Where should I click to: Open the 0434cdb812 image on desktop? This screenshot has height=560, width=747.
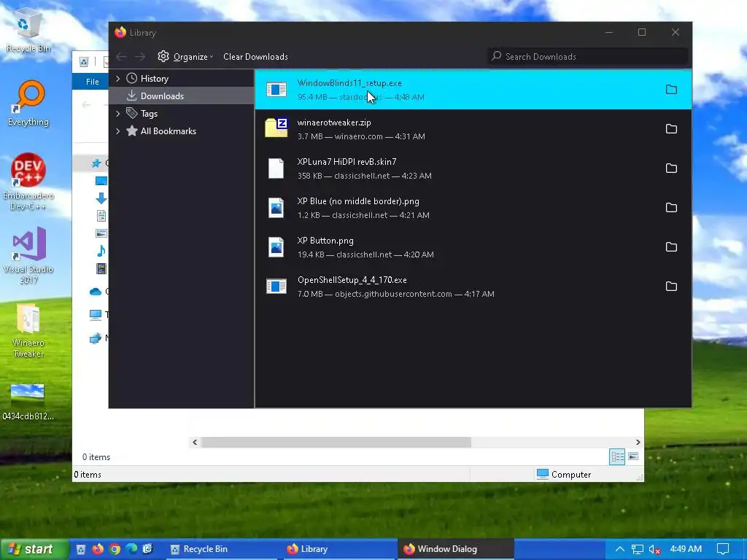(x=28, y=402)
